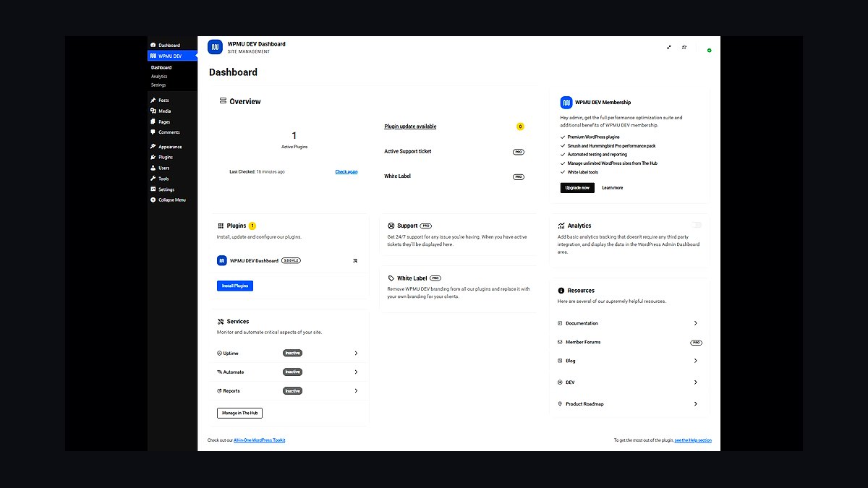Open the Documentation resource chevron
This screenshot has width=868, height=488.
pyautogui.click(x=696, y=323)
